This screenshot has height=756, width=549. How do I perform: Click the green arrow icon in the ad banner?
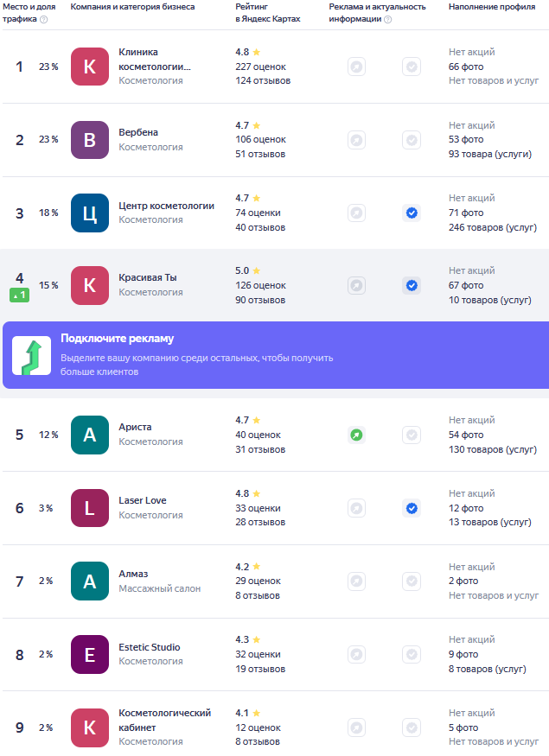tap(31, 355)
